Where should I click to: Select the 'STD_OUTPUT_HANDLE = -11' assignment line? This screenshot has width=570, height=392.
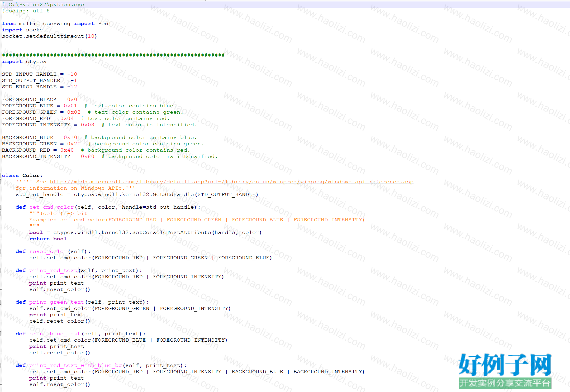(x=41, y=80)
